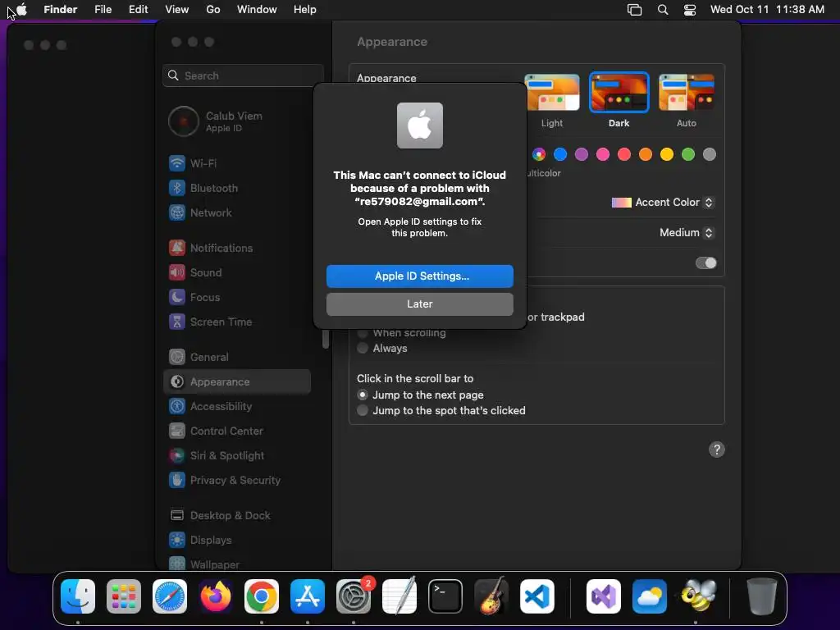Open Visual Studio purple icon in Dock
The width and height of the screenshot is (840, 630).
604,596
